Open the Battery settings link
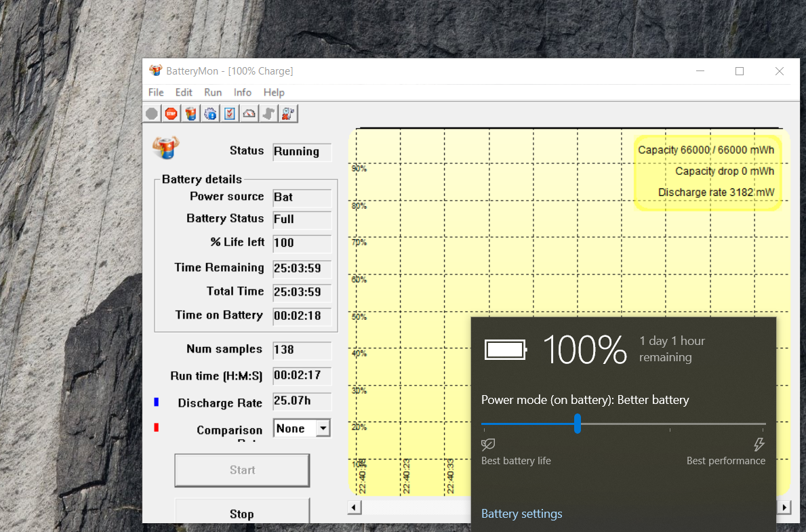This screenshot has height=532, width=806. click(522, 514)
